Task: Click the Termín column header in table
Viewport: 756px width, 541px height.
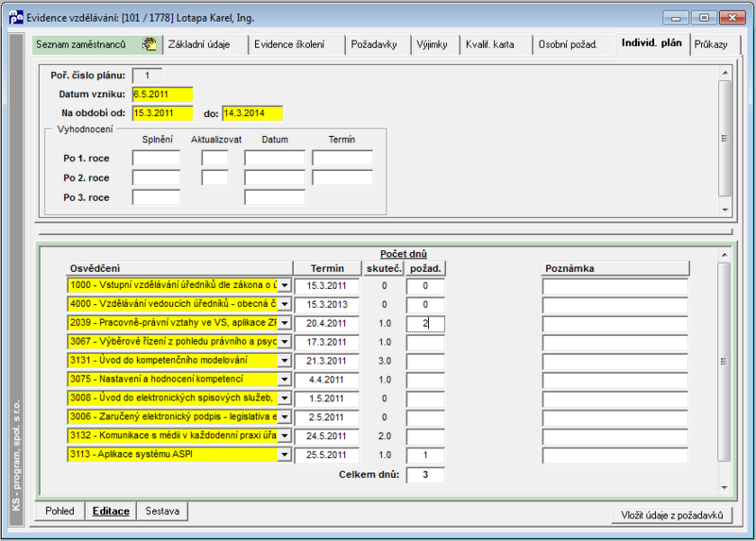Action: [x=327, y=268]
